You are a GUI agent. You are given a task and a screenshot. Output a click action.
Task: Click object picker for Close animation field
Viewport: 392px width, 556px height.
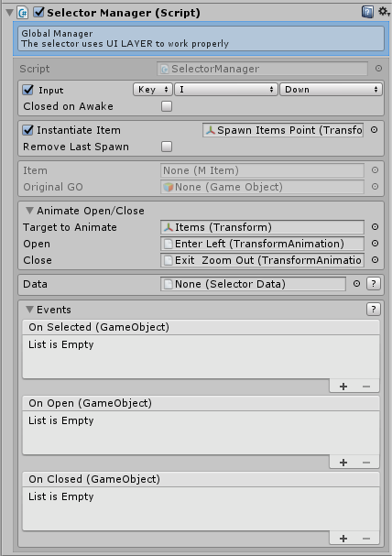pyautogui.click(x=375, y=260)
